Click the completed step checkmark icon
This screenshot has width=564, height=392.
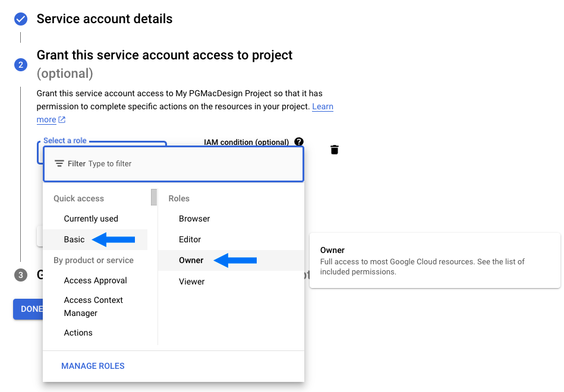pyautogui.click(x=21, y=20)
